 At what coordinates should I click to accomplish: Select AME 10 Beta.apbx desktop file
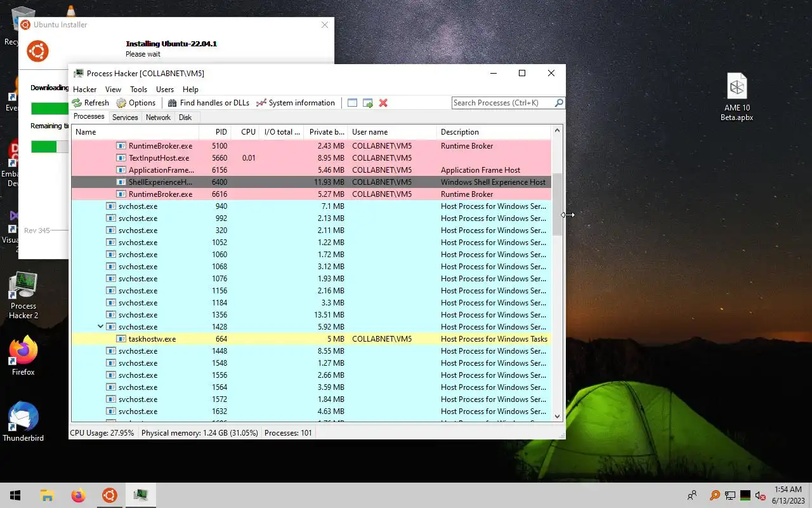coord(737,97)
